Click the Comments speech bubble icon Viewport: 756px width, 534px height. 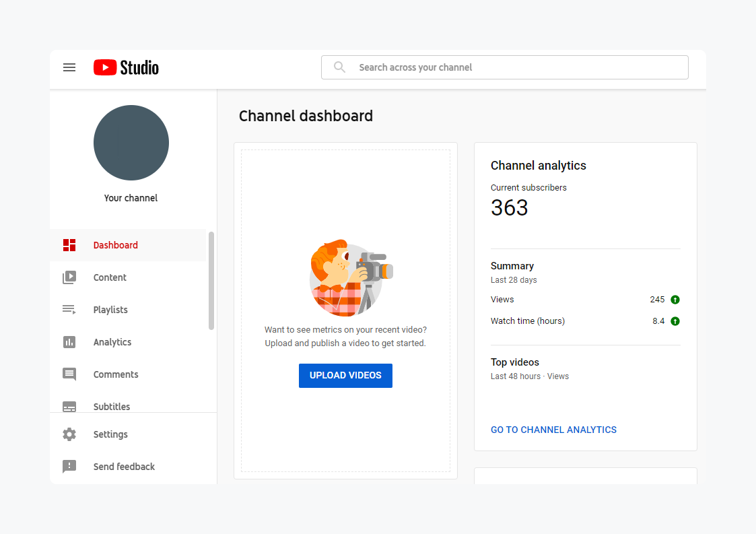tap(69, 374)
